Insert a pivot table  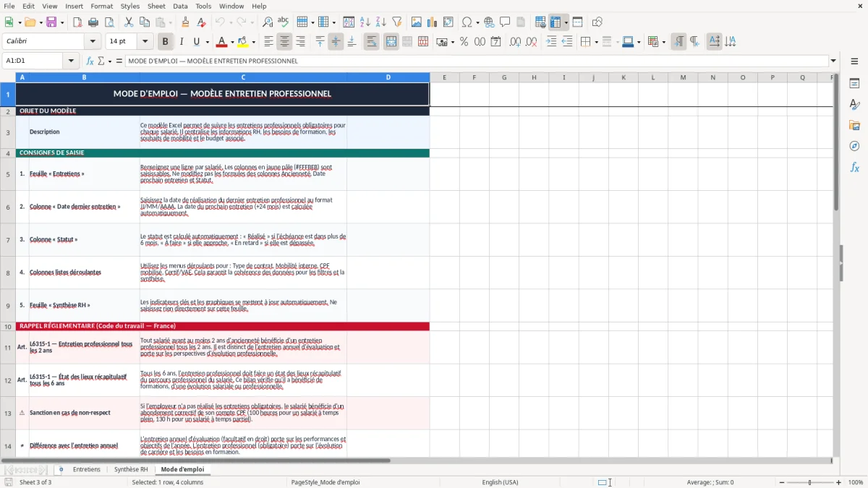click(448, 22)
